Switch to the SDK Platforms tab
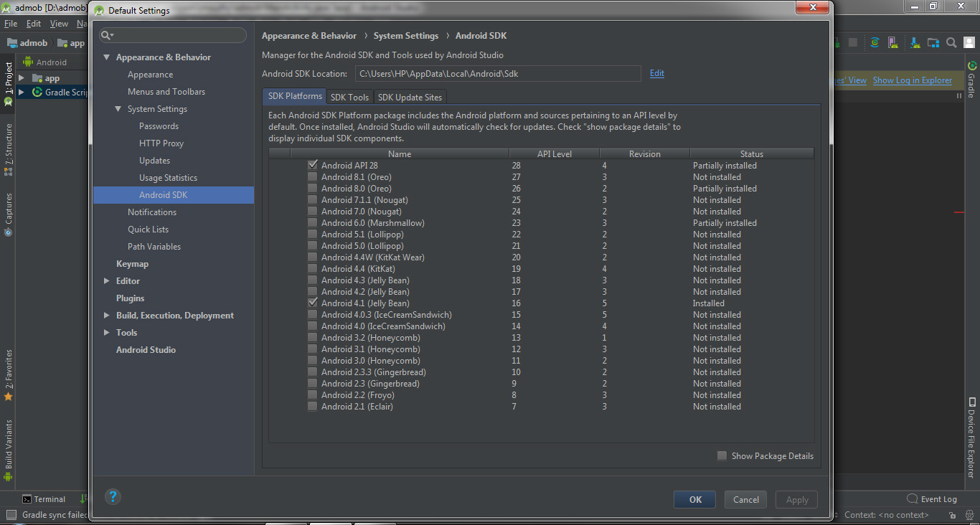Screen dimensions: 980x525 point(295,96)
